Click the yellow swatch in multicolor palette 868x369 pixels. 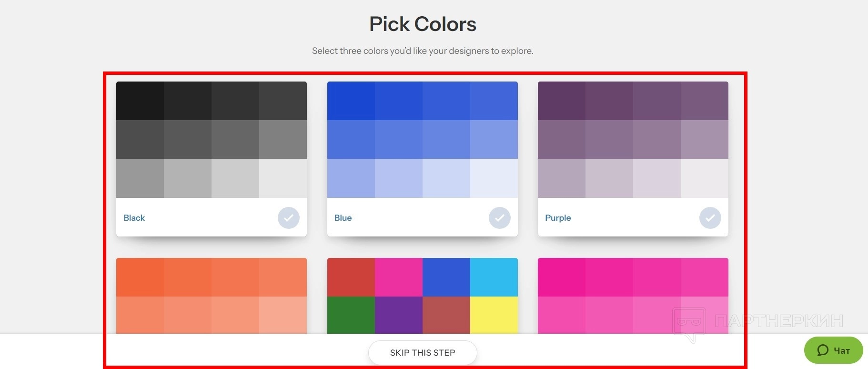point(494,315)
